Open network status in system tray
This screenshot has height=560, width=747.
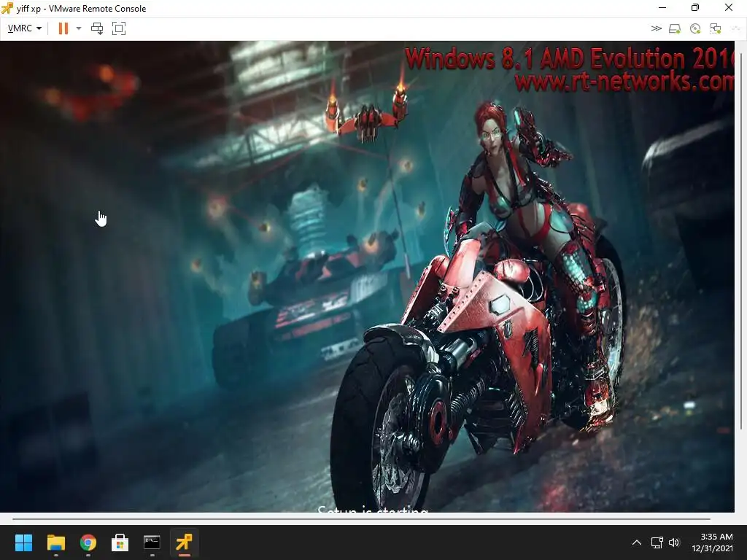click(657, 542)
